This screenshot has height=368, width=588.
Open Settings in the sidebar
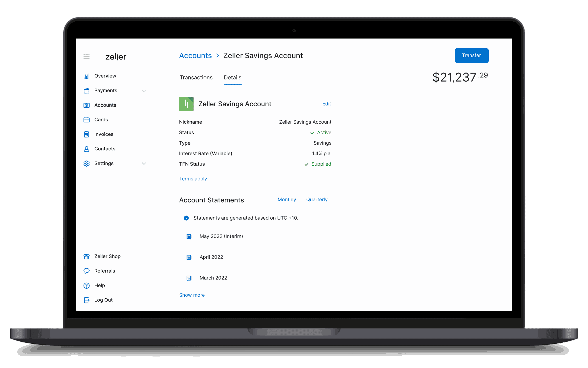(x=104, y=163)
